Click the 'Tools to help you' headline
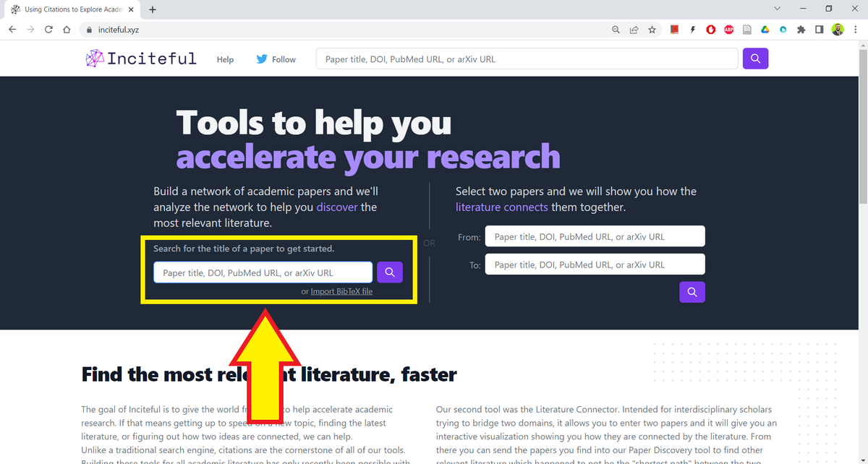The width and height of the screenshot is (868, 464). click(314, 122)
